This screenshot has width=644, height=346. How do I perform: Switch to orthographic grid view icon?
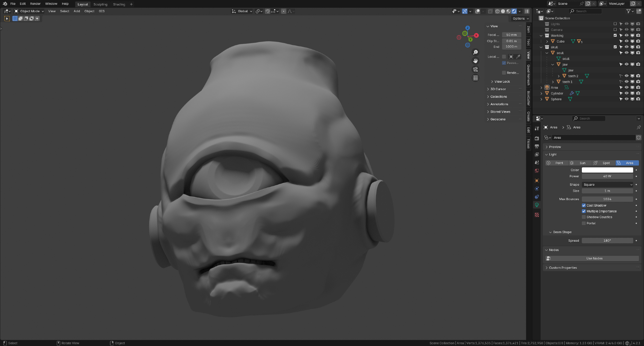point(475,78)
